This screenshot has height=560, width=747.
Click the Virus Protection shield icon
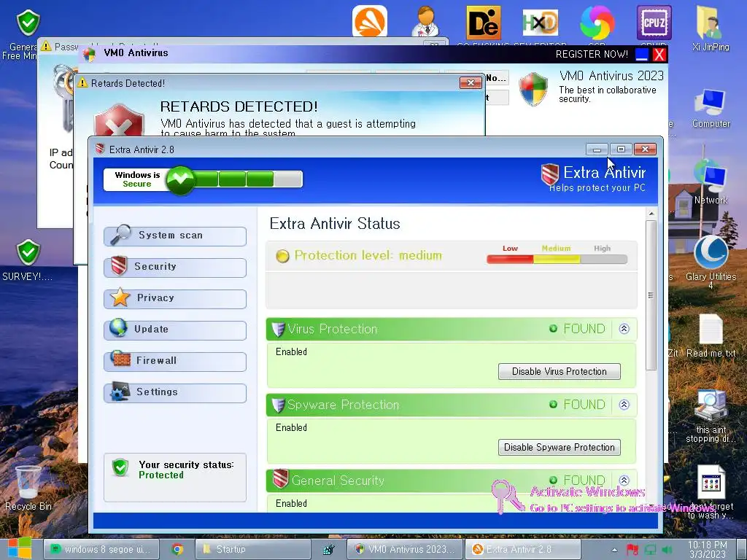278,329
